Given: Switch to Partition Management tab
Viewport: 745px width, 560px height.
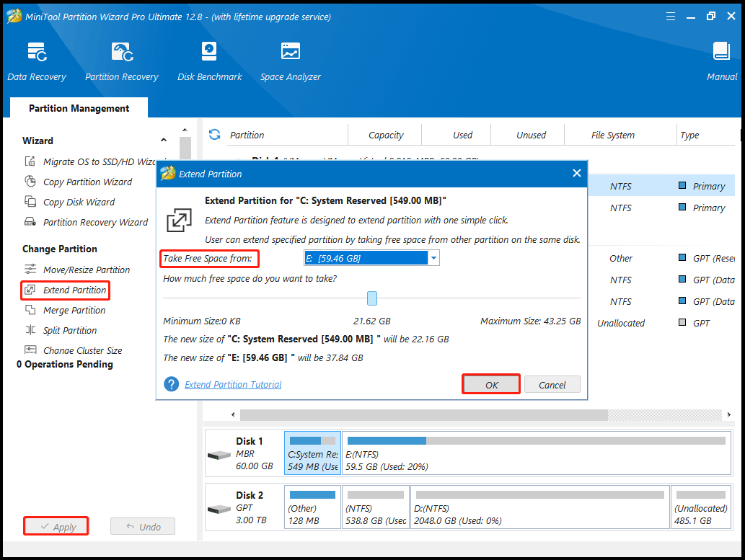Looking at the screenshot, I should point(79,108).
